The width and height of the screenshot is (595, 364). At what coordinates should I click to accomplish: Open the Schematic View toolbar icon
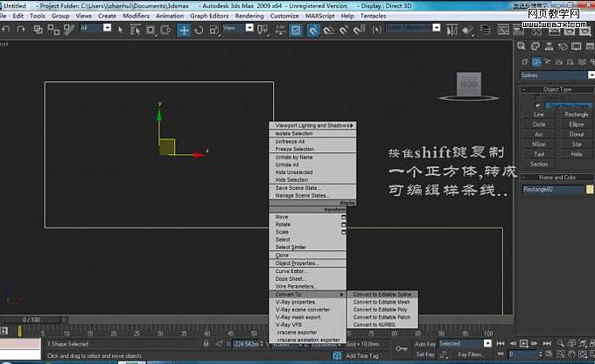(x=518, y=30)
